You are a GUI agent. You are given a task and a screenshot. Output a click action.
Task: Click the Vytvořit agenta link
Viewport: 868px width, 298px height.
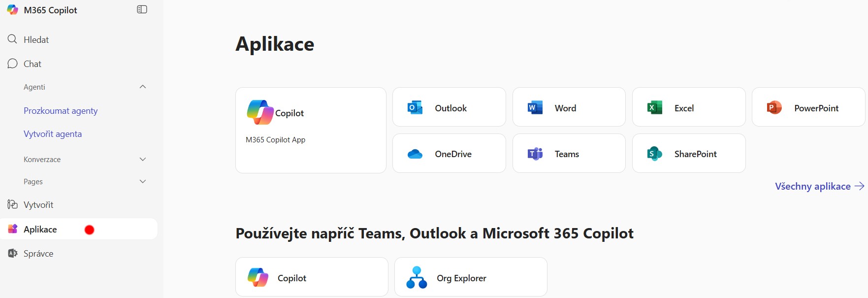pos(53,134)
